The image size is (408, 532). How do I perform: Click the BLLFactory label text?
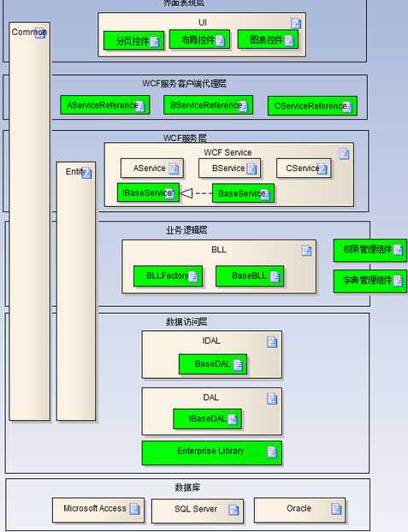[x=167, y=275]
